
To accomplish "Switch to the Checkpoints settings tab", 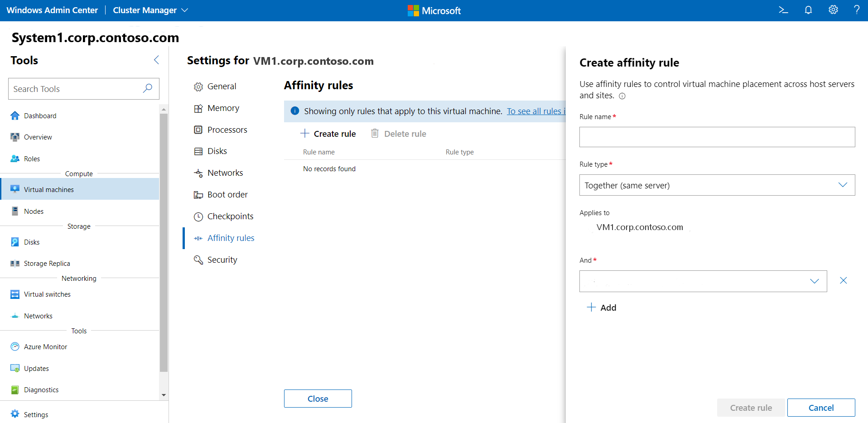I will [x=230, y=216].
